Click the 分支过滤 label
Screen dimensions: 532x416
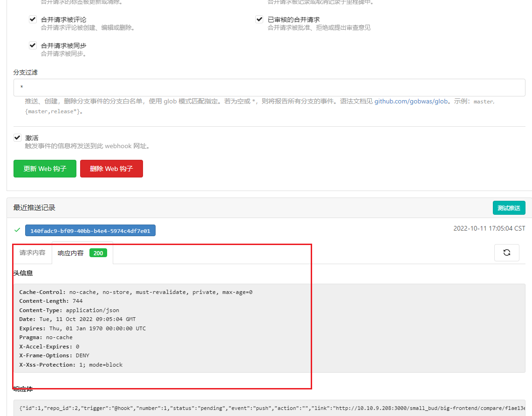click(26, 72)
